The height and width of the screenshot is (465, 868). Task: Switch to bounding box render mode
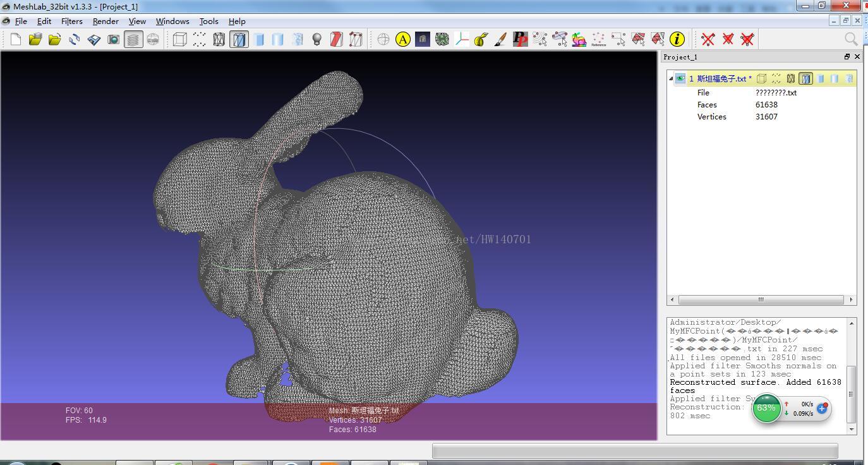tap(179, 39)
